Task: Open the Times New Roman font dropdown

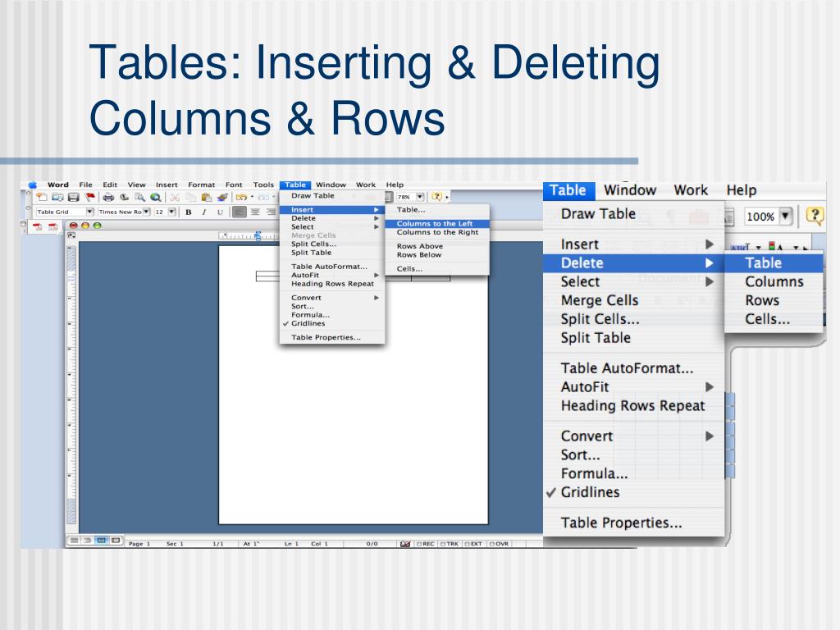Action: coord(146,212)
